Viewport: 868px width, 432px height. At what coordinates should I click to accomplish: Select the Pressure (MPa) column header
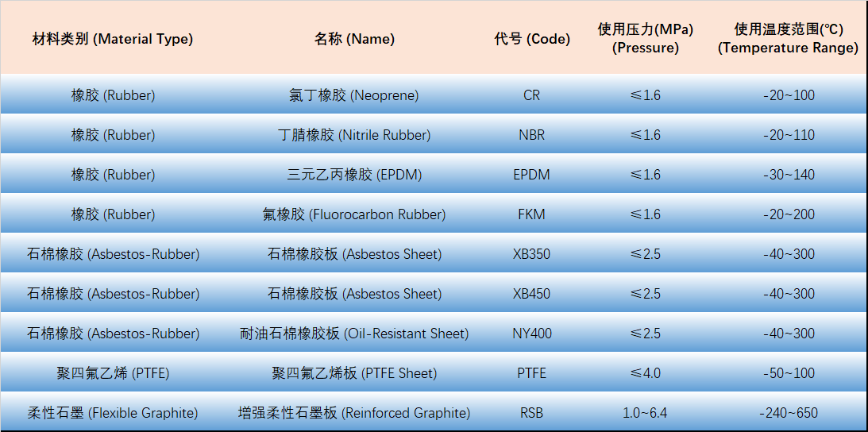coord(645,39)
